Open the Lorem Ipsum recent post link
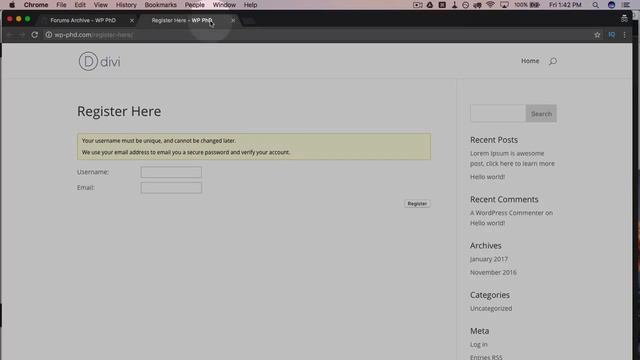Image resolution: width=640 pixels, height=360 pixels. coord(512,158)
